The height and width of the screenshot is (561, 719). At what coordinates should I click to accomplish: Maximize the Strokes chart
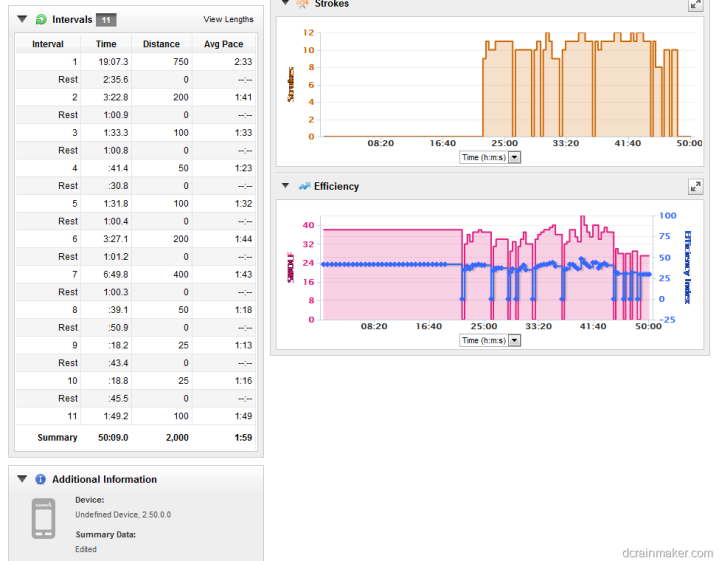(696, 4)
